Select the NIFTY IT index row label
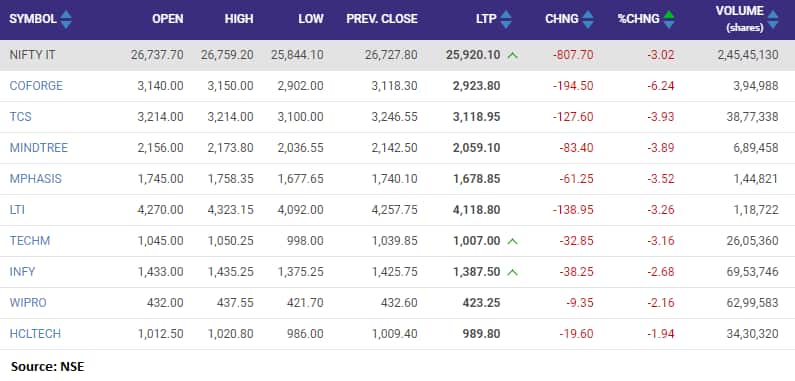This screenshot has width=795, height=381. (x=32, y=55)
